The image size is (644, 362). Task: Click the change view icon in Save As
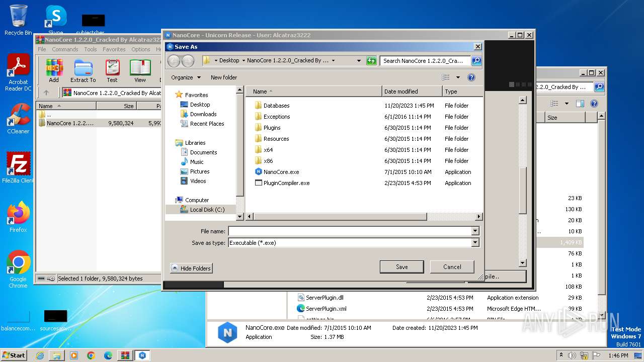coord(445,77)
